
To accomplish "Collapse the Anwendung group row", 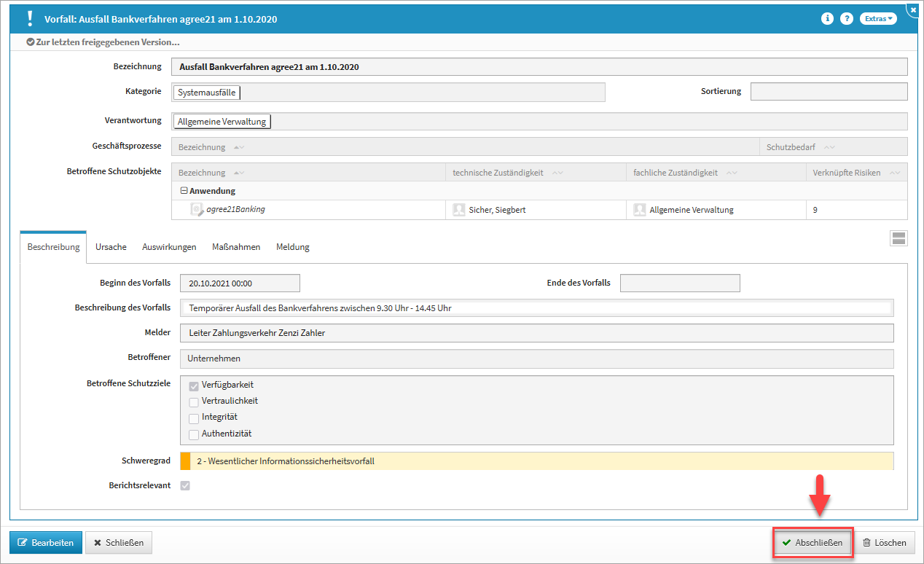I will pos(184,191).
